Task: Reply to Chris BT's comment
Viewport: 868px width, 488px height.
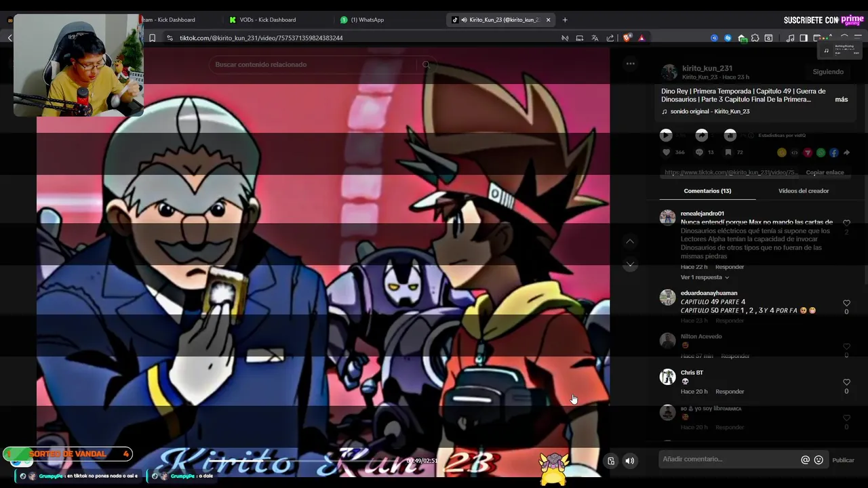Action: 730,392
